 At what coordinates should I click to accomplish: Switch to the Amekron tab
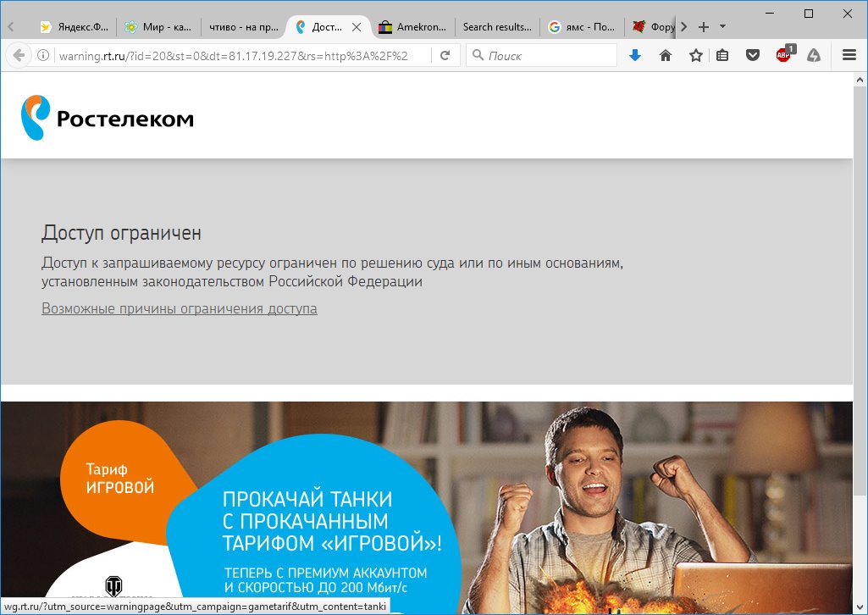[x=412, y=26]
